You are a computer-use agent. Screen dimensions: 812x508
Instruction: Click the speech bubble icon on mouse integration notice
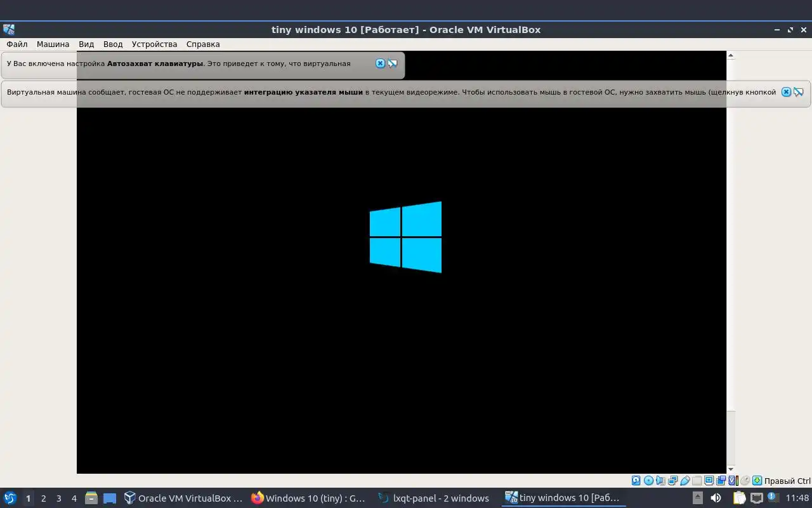click(799, 92)
